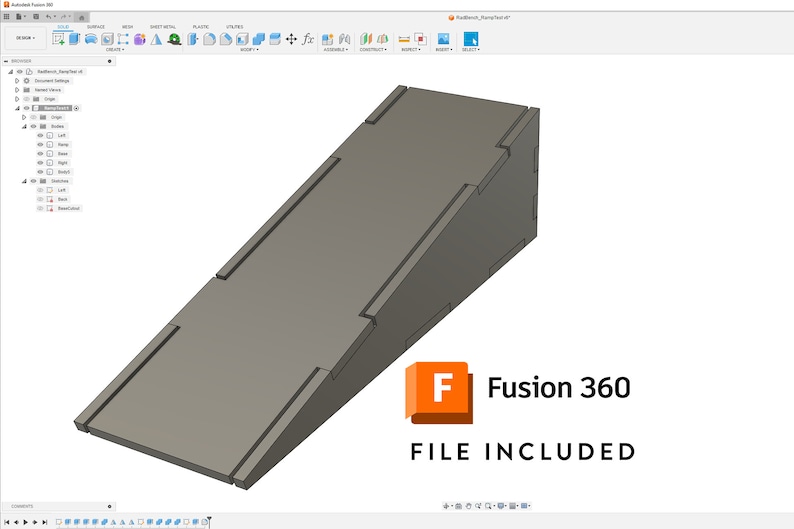
Task: Open the File menu icon
Action: coord(20,17)
